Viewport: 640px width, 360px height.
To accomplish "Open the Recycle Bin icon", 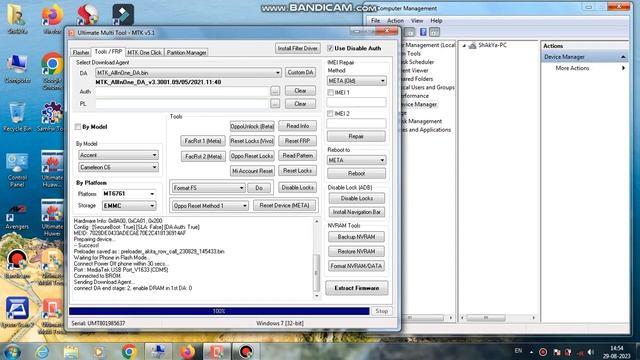I will pyautogui.click(x=17, y=116).
